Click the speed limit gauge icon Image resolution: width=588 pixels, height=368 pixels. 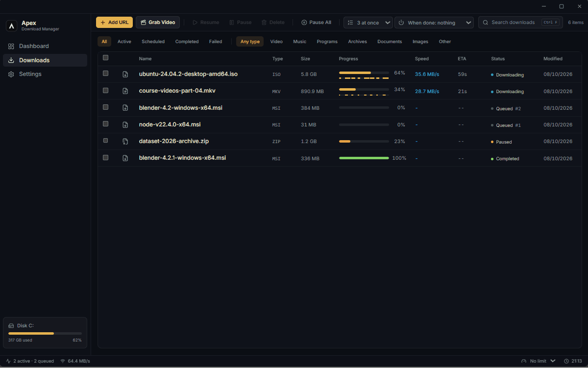[x=524, y=361]
